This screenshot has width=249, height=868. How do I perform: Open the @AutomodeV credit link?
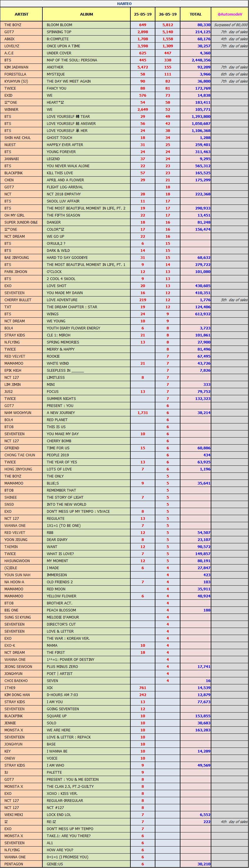(230, 14)
